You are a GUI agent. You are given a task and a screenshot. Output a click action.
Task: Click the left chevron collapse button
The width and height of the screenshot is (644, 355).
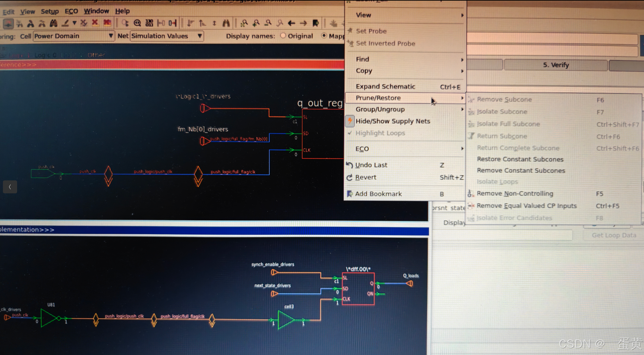pyautogui.click(x=10, y=187)
